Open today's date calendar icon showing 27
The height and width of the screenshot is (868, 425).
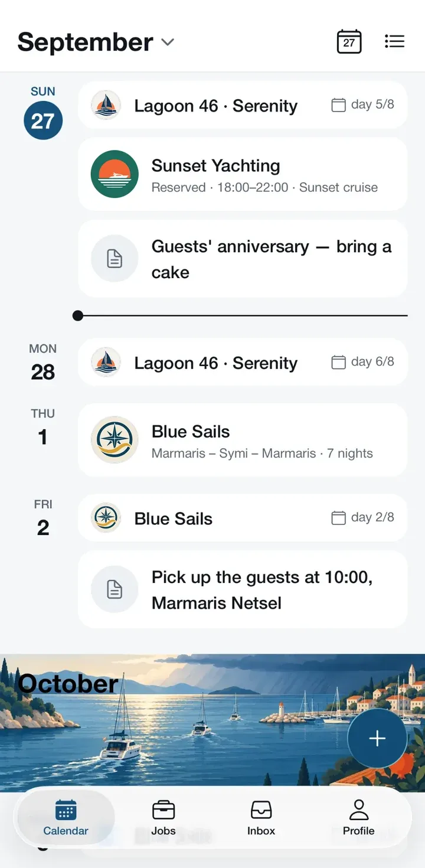pyautogui.click(x=349, y=41)
